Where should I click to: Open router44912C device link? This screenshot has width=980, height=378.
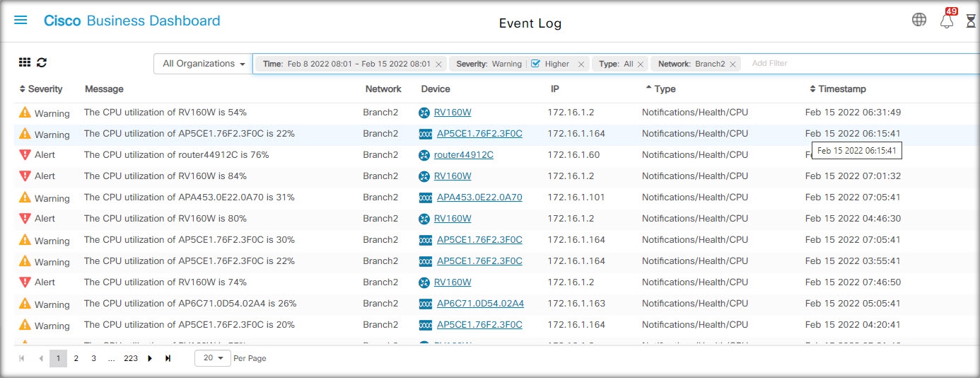[x=464, y=155]
